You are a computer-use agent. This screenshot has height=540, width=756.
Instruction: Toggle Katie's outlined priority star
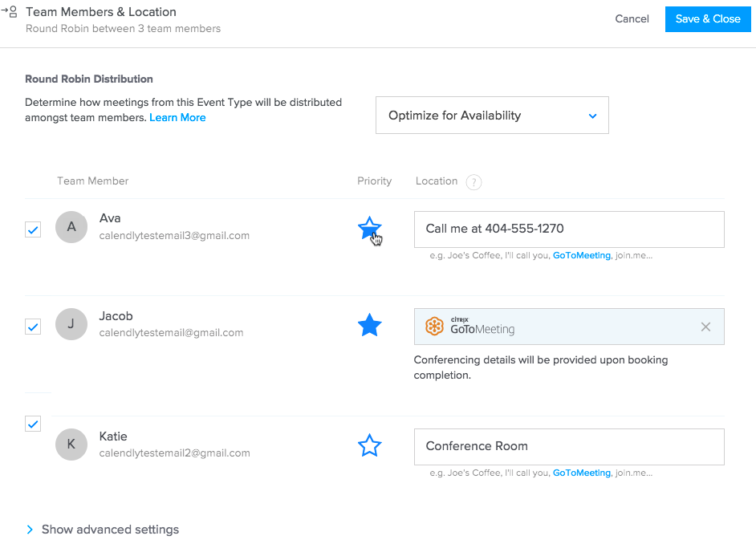tap(369, 445)
